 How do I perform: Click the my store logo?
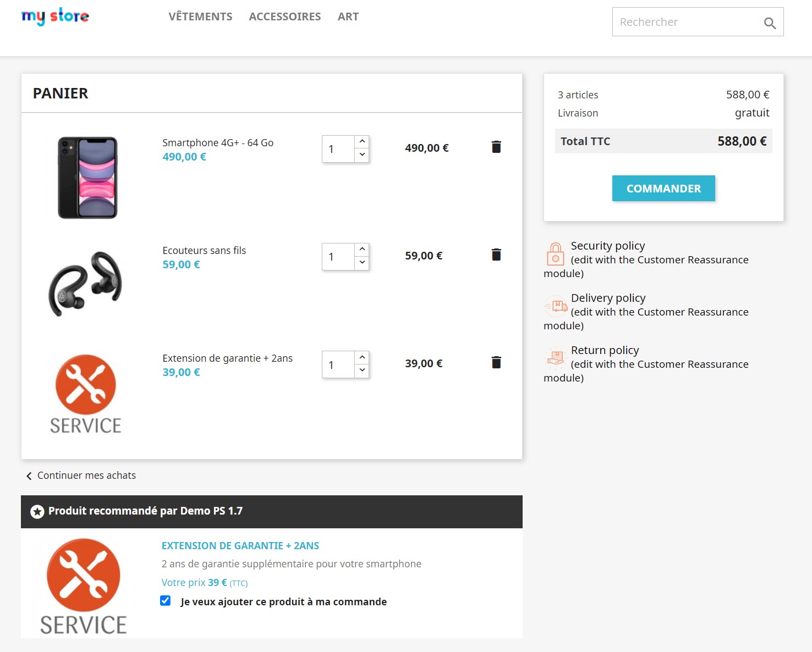(54, 16)
